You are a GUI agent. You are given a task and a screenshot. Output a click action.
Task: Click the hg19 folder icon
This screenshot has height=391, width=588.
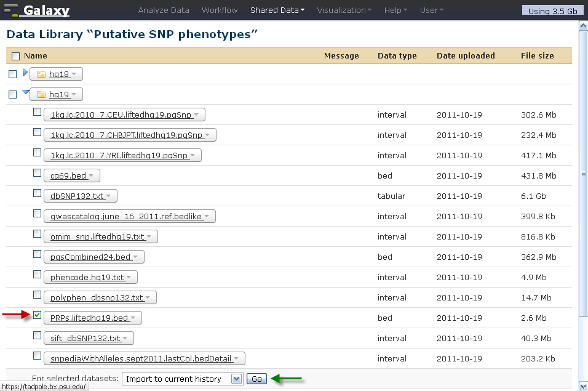point(41,95)
